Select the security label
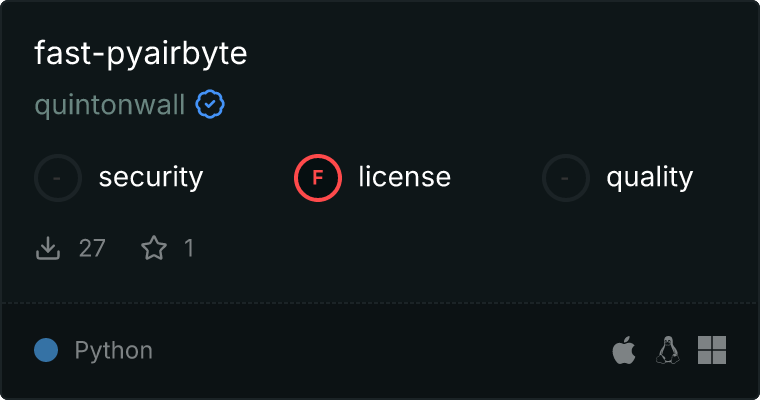The image size is (760, 400). [151, 178]
